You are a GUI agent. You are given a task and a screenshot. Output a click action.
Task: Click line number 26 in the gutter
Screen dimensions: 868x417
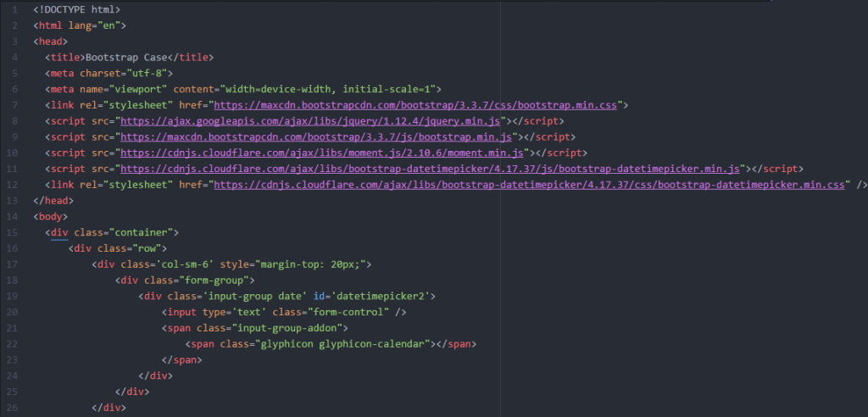(x=14, y=408)
